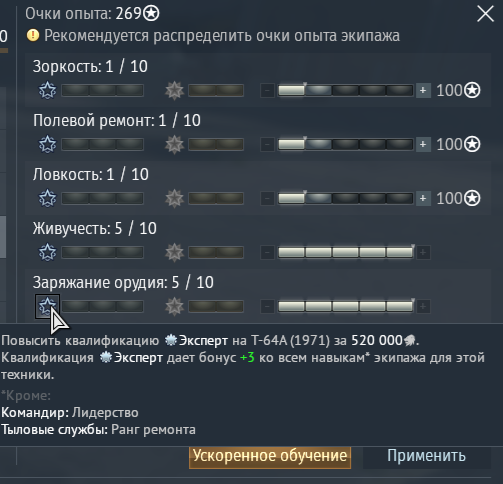Click the Ace badge icon for Ловкость
This screenshot has height=484, width=503.
[x=174, y=198]
